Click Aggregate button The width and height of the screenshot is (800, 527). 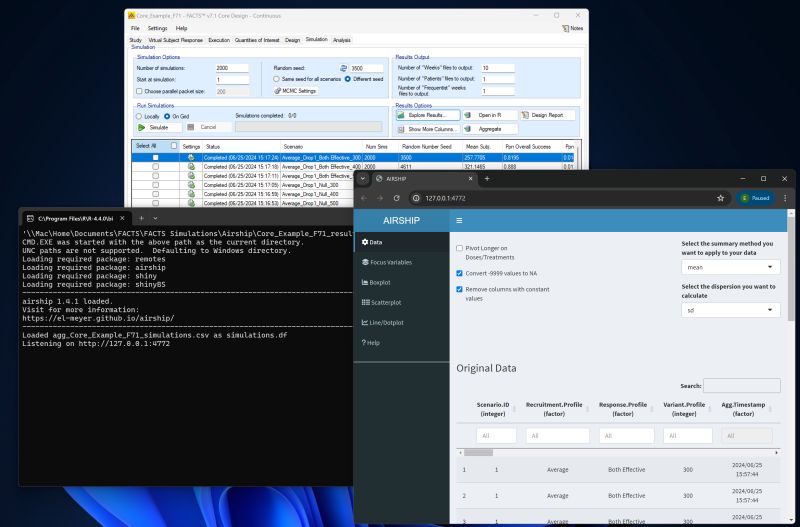490,129
